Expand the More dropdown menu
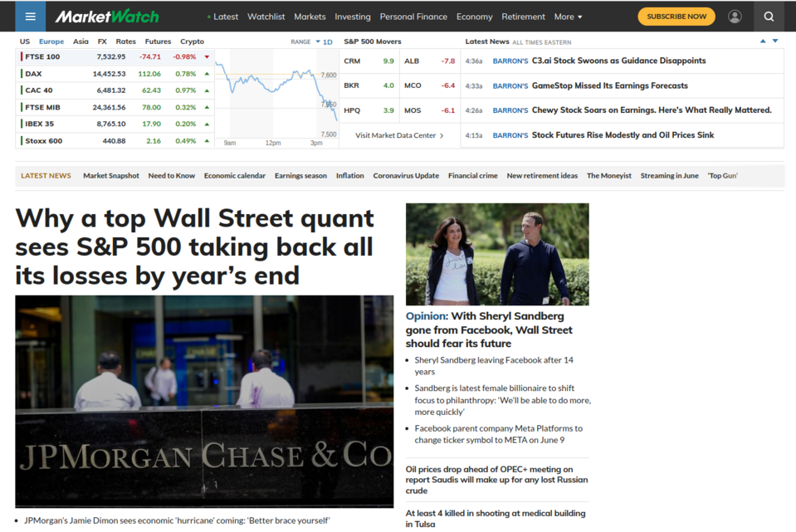The height and width of the screenshot is (532, 796). click(568, 17)
